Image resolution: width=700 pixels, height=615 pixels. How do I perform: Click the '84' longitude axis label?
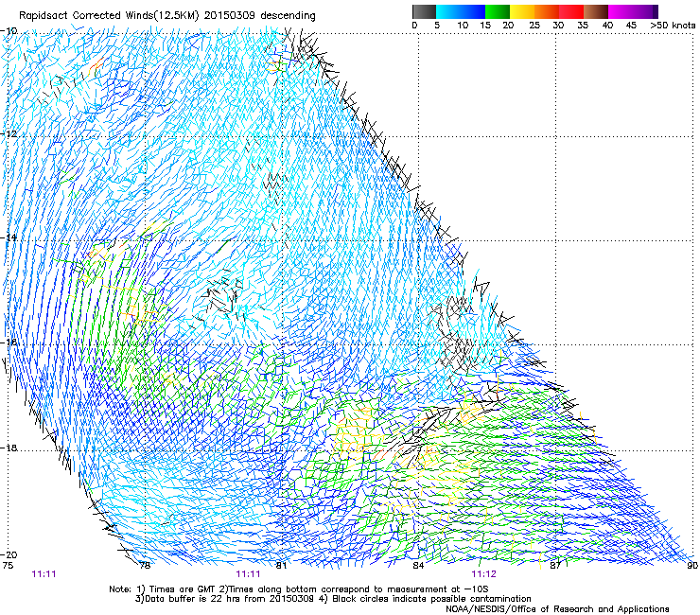(418, 566)
